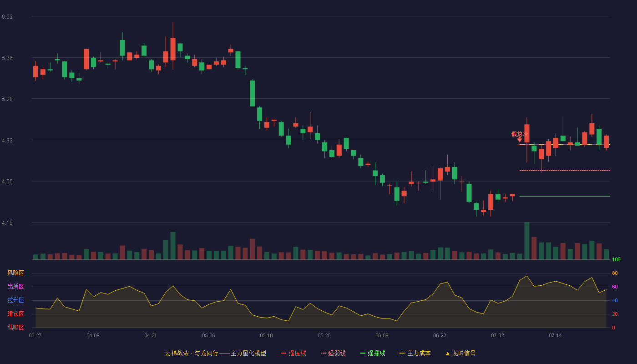Click the yellow 主力成本 dashed legend marker
Image resolution: width=637 pixels, height=364 pixels.
click(402, 354)
